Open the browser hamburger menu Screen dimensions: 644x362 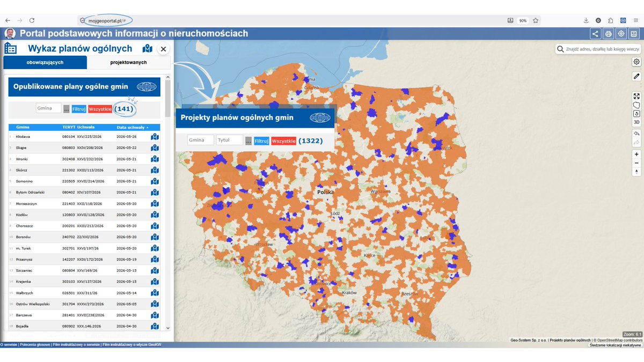635,20
